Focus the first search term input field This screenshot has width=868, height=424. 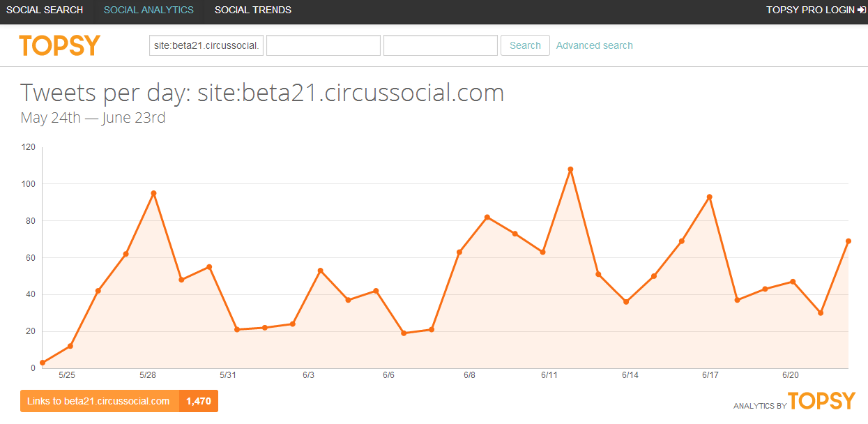coord(206,45)
